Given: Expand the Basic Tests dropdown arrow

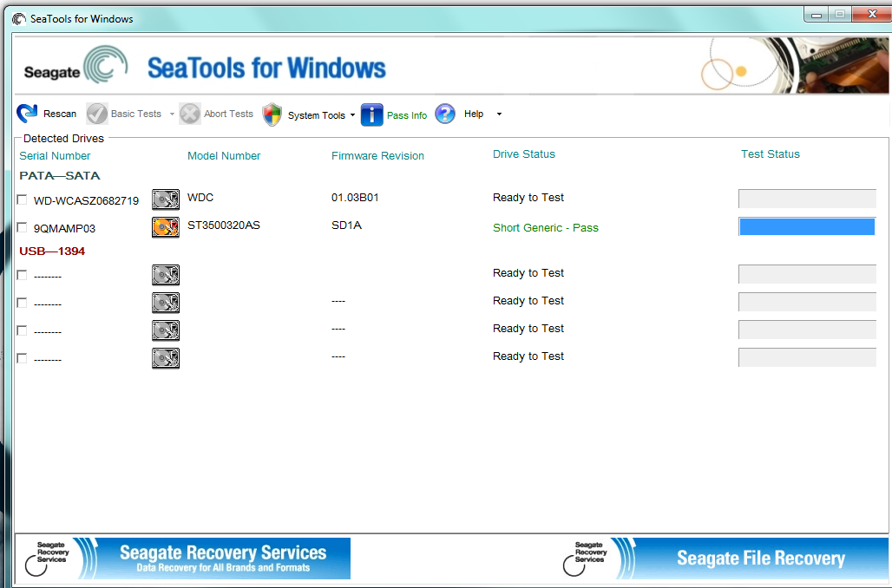Looking at the screenshot, I should click(172, 114).
